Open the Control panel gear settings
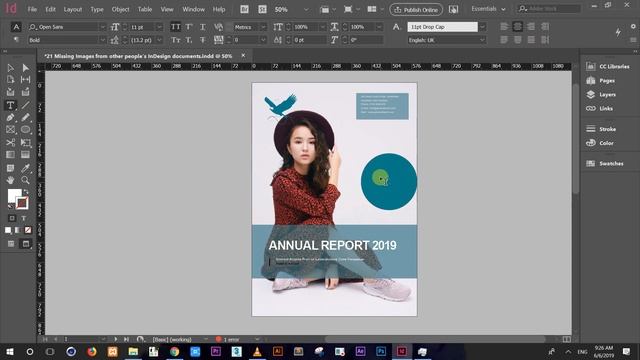The image size is (640, 360). pyautogui.click(x=633, y=26)
